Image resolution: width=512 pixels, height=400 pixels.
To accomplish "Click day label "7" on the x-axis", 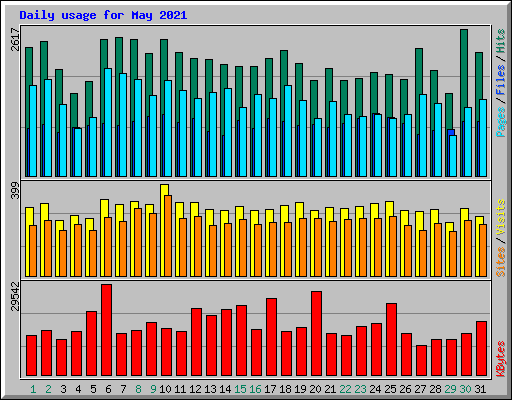I will tap(123, 389).
